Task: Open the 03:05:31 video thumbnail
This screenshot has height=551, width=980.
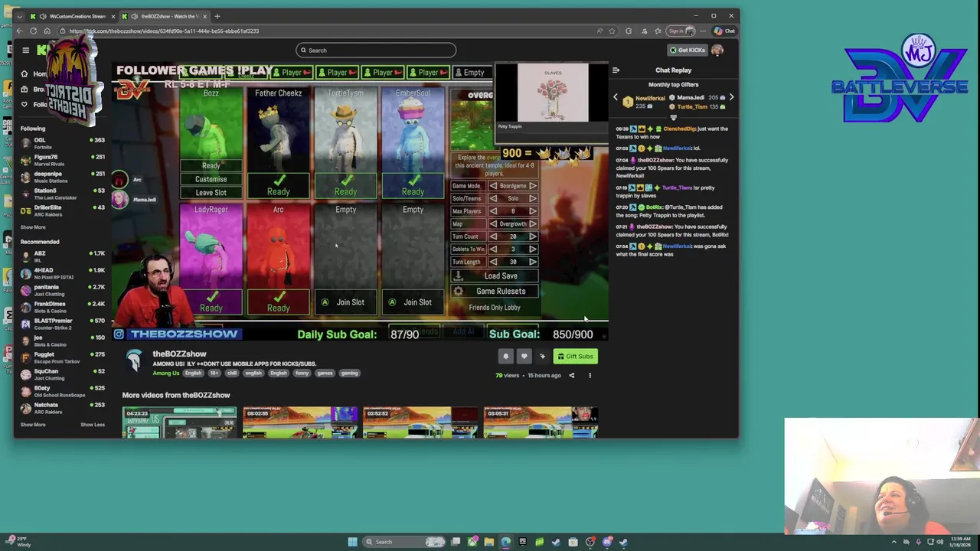Action: coord(541,422)
